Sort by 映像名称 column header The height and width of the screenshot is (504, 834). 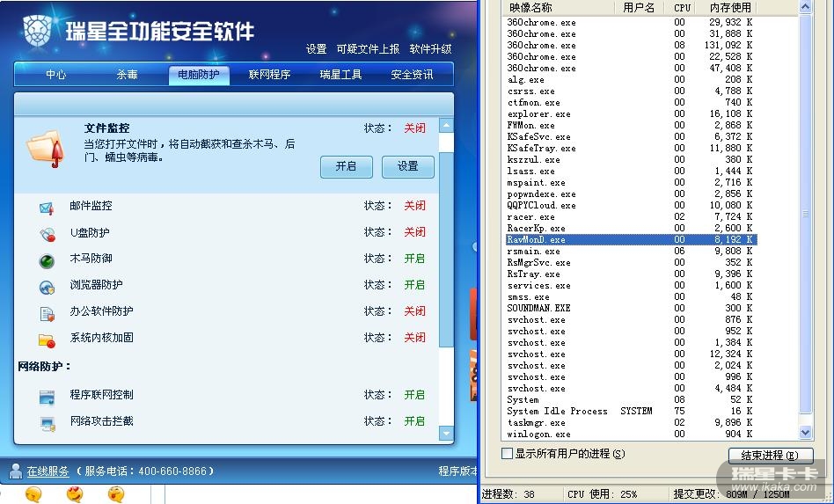tap(558, 7)
